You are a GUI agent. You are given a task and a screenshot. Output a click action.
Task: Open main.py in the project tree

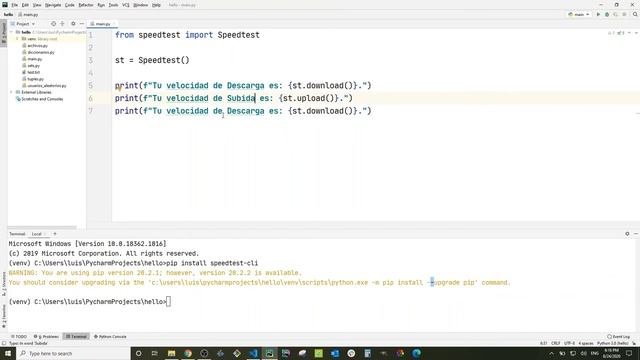coord(35,59)
